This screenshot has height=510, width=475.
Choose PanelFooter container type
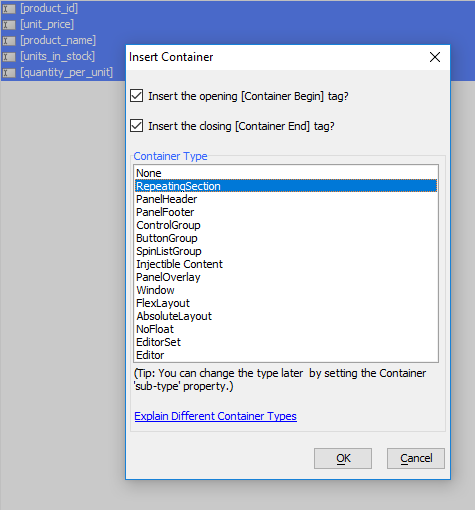pos(286,212)
